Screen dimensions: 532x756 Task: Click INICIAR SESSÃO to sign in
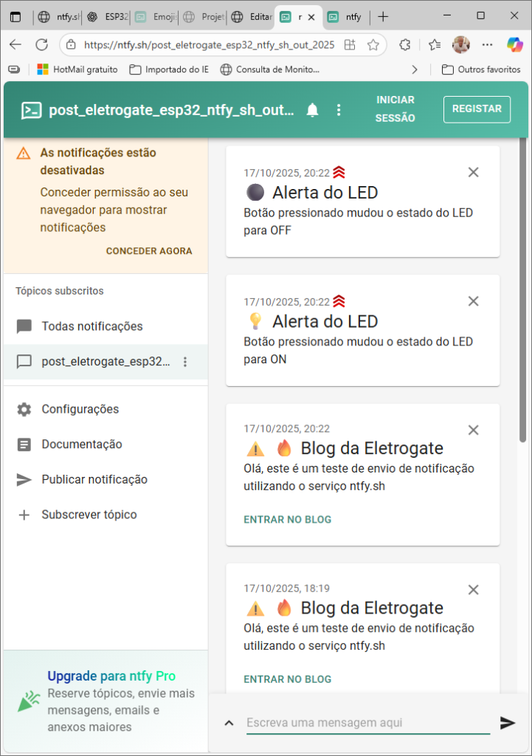395,109
